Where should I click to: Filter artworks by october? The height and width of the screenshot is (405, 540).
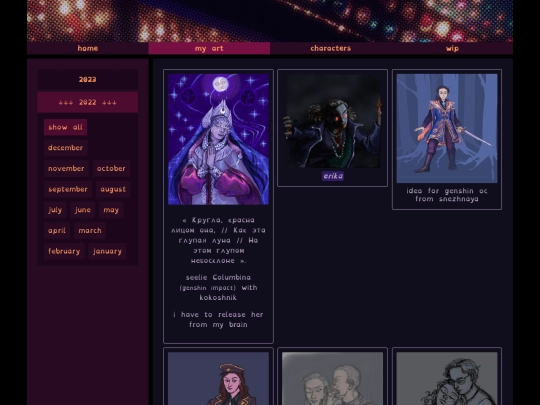pos(111,168)
